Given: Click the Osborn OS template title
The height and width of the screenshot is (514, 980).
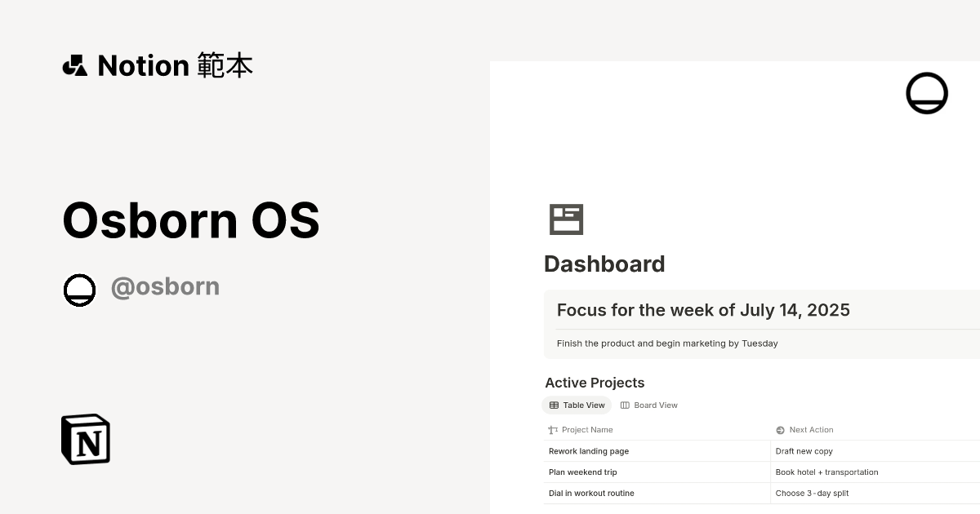Looking at the screenshot, I should point(190,219).
